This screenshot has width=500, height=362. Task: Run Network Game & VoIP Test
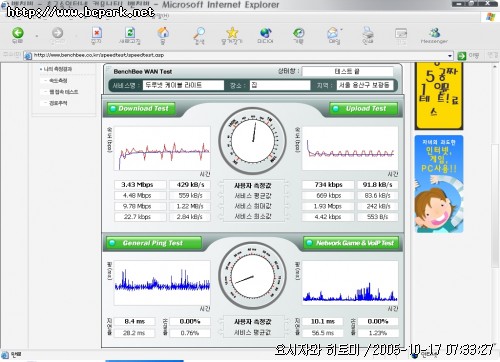[351, 243]
